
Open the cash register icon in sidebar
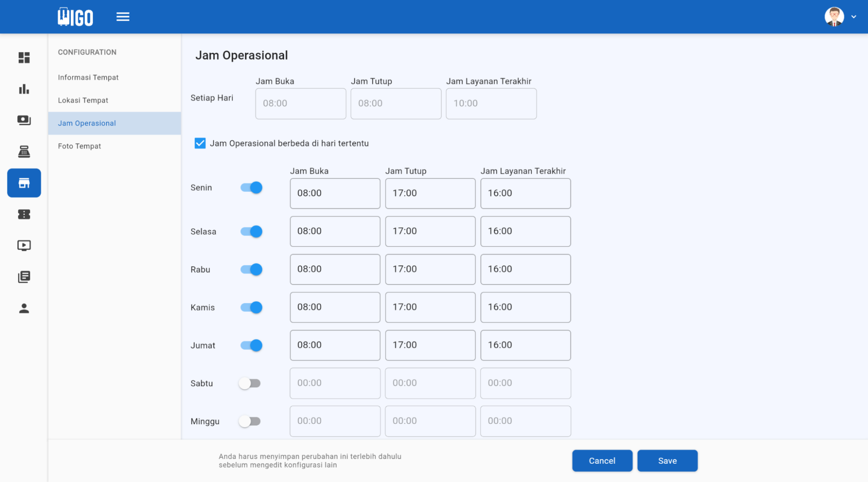[x=24, y=151]
